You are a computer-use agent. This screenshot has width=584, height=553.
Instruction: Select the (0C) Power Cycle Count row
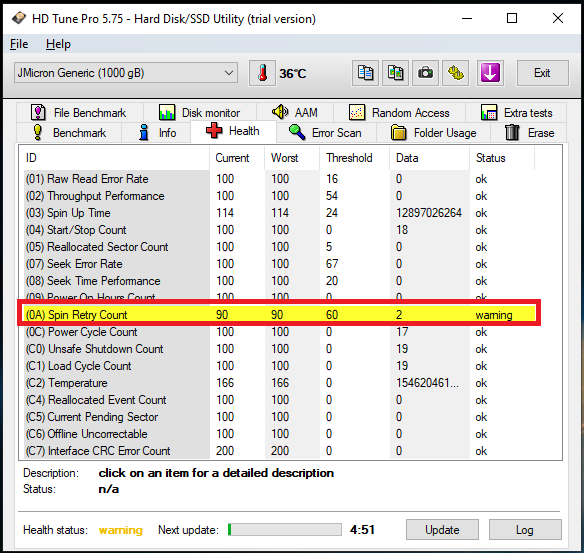pos(279,332)
